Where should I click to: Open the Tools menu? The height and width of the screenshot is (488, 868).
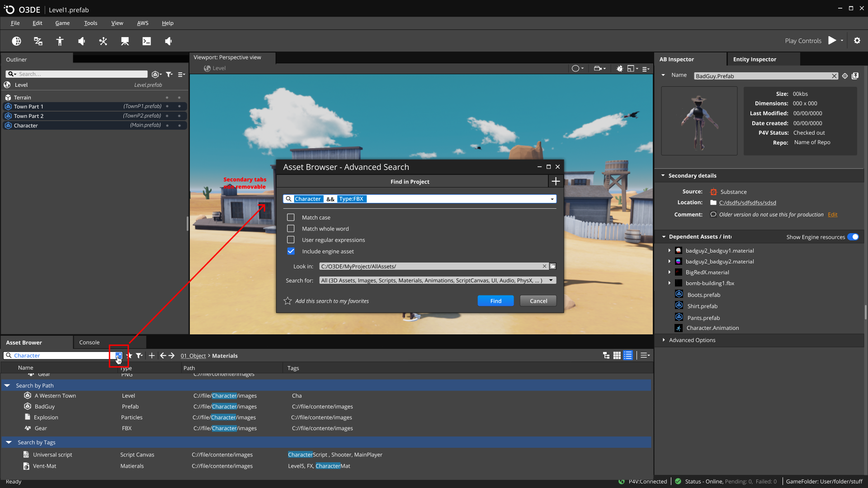90,23
